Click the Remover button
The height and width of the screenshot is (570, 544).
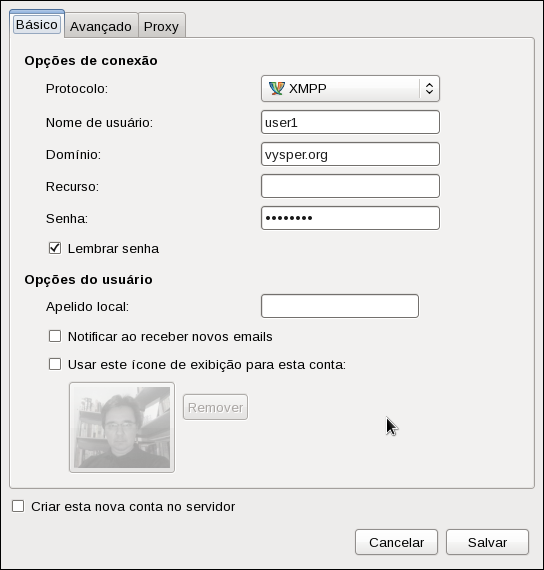(215, 407)
